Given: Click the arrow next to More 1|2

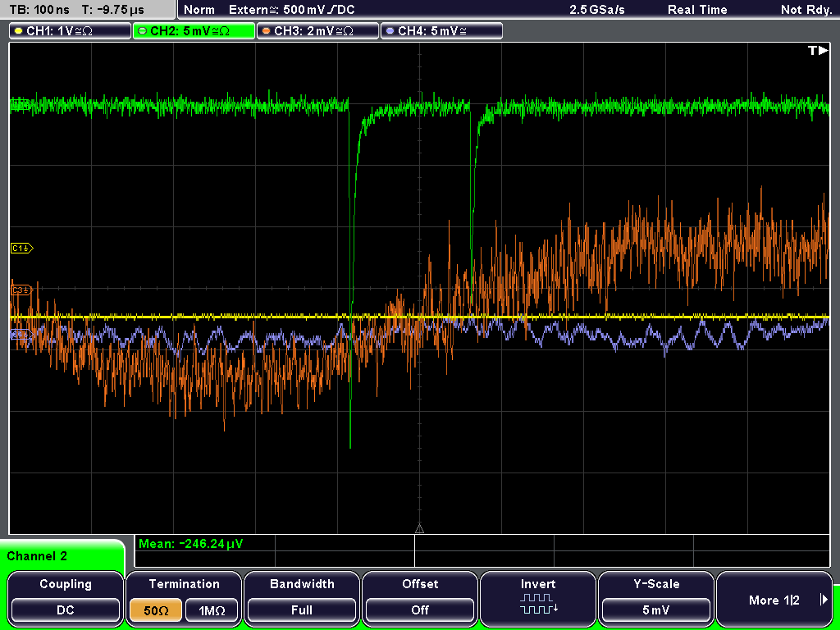Looking at the screenshot, I should [x=824, y=600].
